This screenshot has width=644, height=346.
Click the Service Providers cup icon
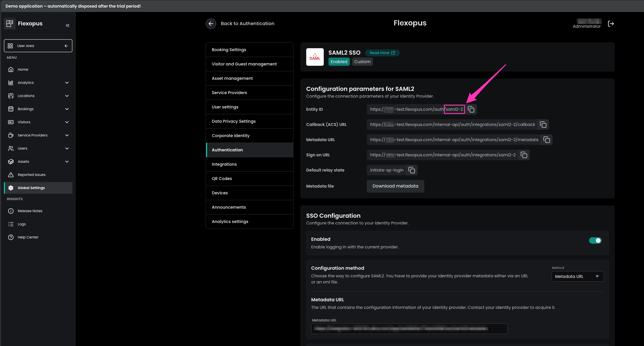click(11, 135)
